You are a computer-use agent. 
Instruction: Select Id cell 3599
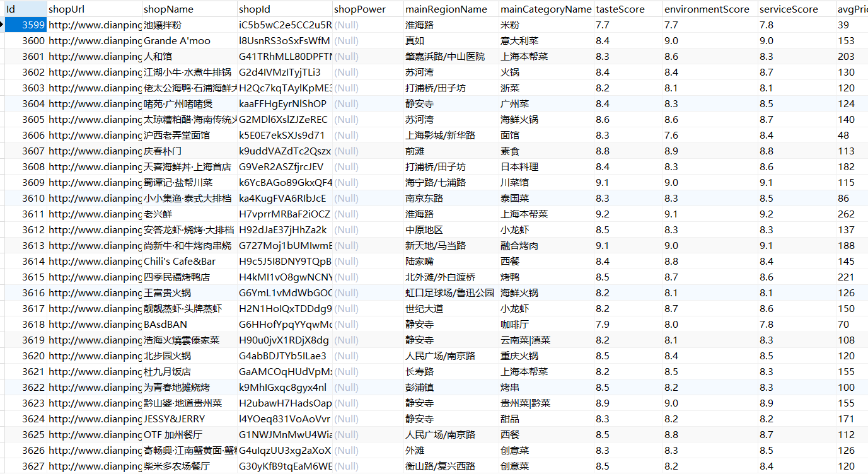25,25
